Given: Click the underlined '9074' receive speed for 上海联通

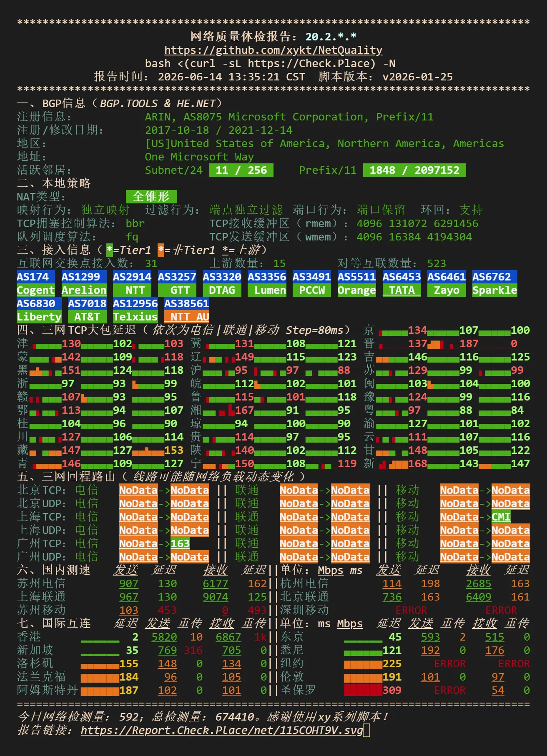Looking at the screenshot, I should point(216,597).
